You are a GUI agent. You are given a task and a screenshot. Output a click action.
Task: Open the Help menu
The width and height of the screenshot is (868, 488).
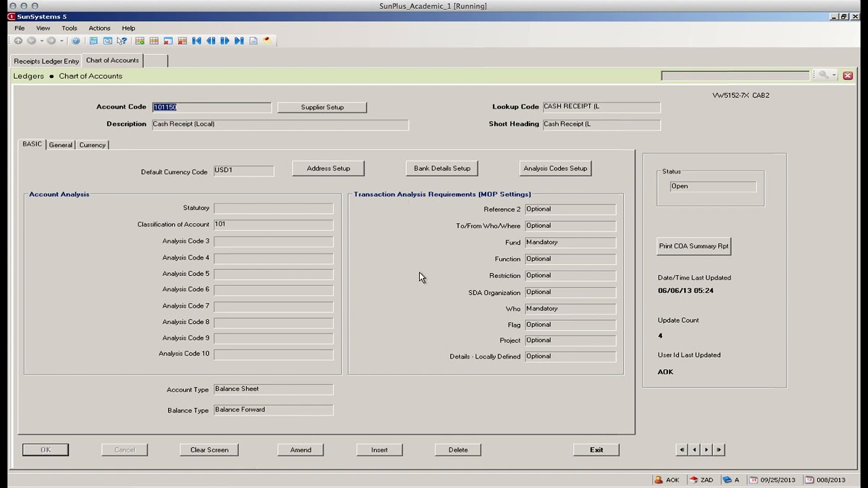tap(128, 28)
